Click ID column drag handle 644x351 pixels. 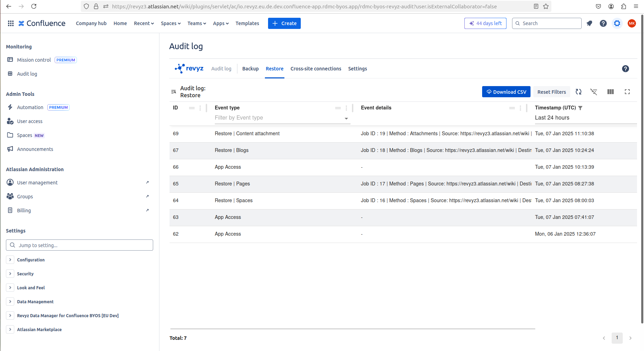[192, 108]
